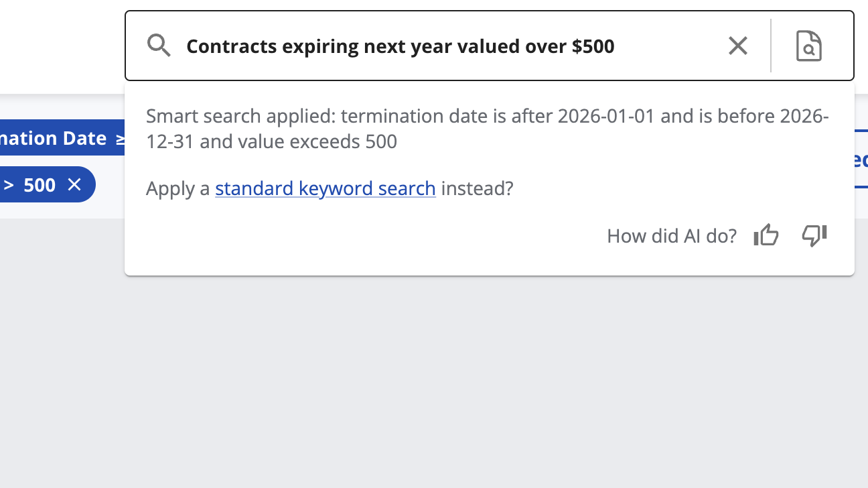Viewport: 868px width, 488px height.
Task: Click inside the search input field
Action: click(401, 46)
